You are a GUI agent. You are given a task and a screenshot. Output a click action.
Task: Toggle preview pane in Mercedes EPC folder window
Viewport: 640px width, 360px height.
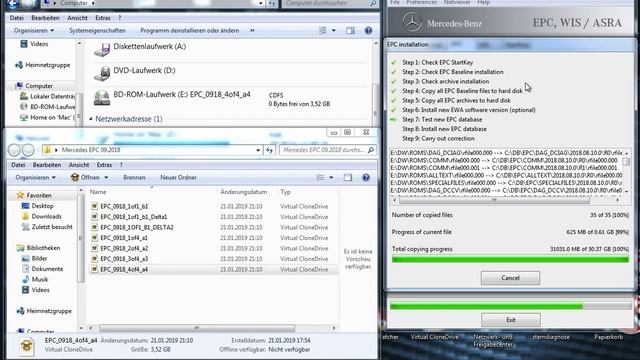point(348,178)
